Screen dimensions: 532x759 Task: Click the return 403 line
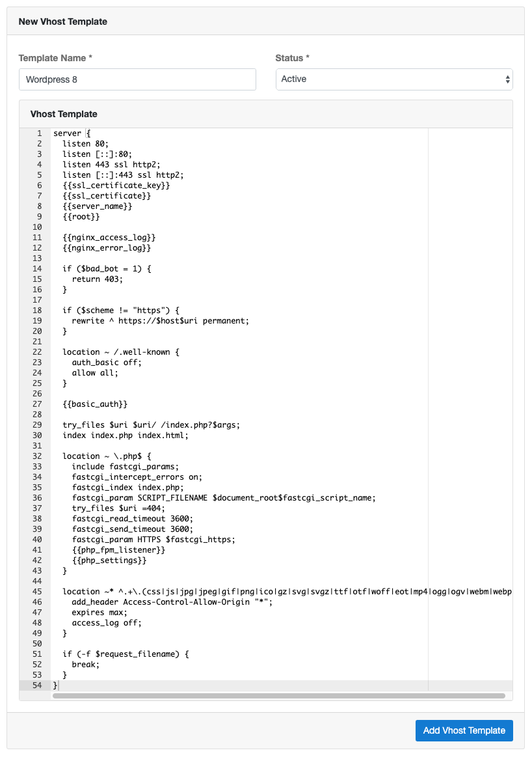(x=97, y=279)
